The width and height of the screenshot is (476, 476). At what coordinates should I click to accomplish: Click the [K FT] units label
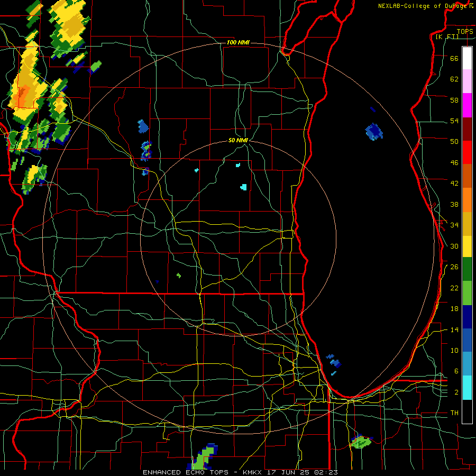pyautogui.click(x=447, y=36)
